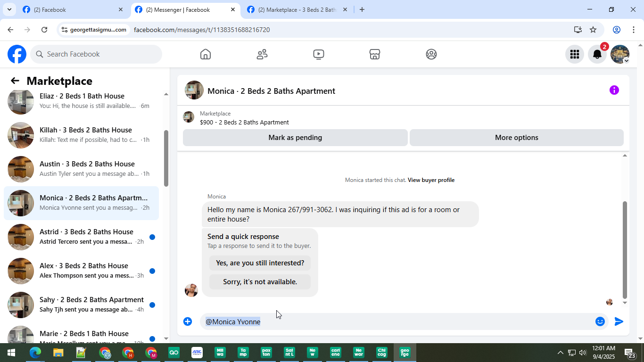This screenshot has width=644, height=362.
Task: Close the Marketplace browser tab
Action: coord(345,9)
